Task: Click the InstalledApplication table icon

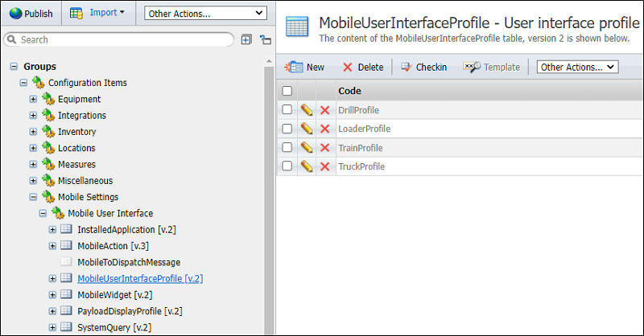Action: 66,229
